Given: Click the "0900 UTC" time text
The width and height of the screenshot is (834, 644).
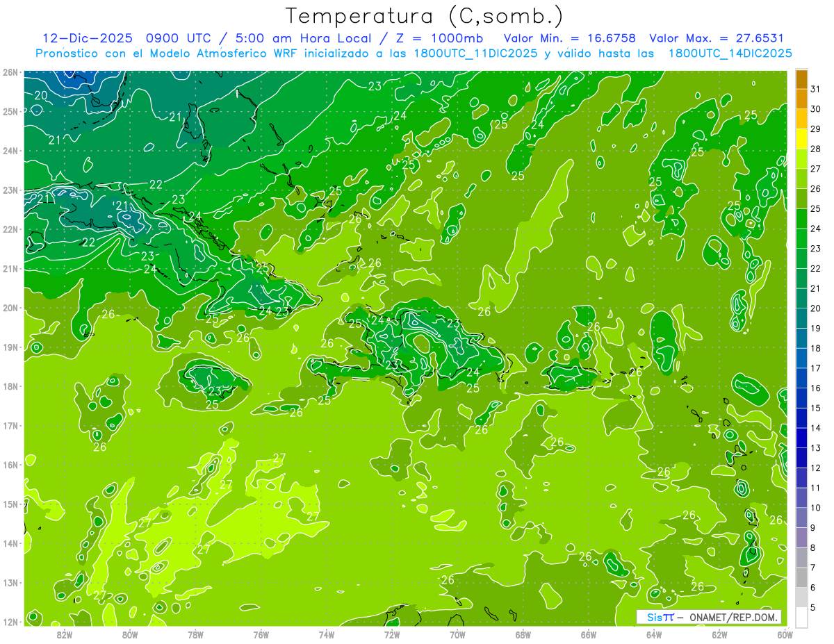Looking at the screenshot, I should coord(179,38).
